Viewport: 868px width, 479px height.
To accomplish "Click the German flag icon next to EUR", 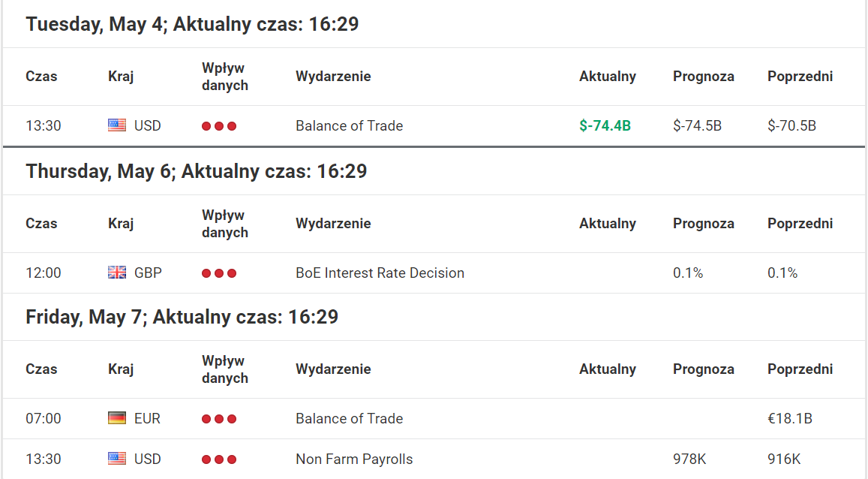I will (x=117, y=418).
